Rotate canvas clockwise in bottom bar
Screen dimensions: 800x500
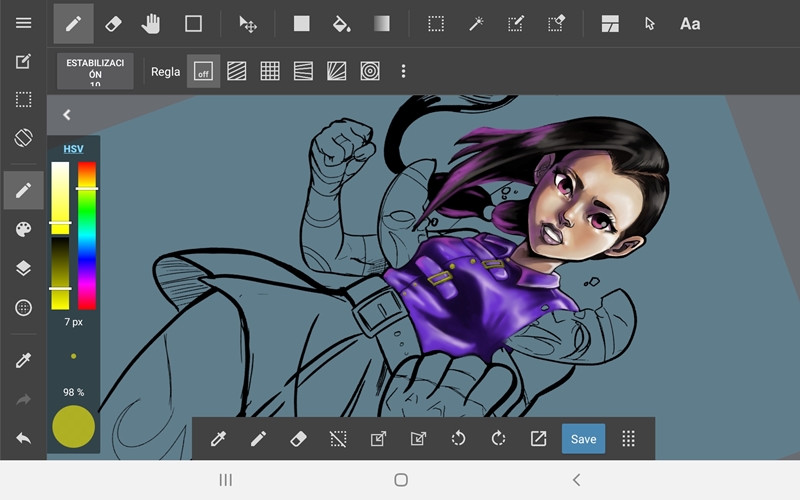click(x=498, y=439)
